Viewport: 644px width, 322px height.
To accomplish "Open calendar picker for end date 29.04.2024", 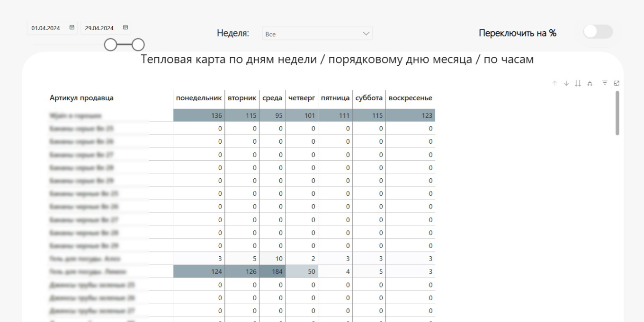I will [125, 27].
